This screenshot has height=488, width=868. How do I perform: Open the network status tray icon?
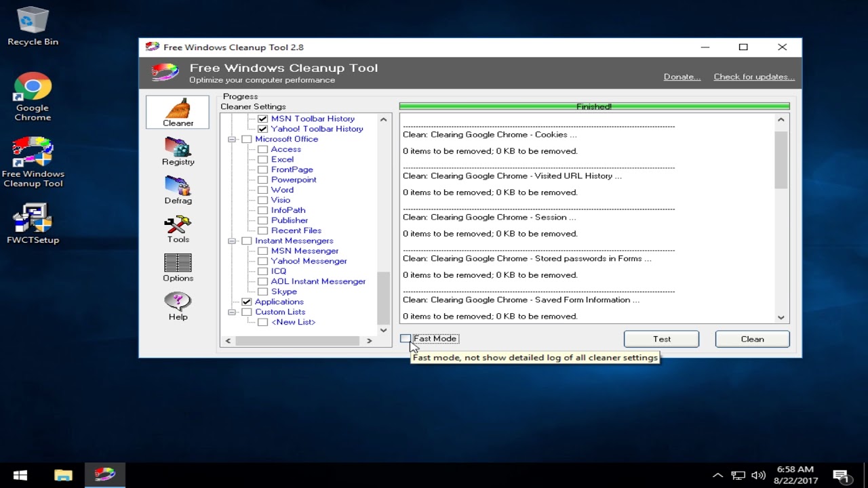pos(738,475)
